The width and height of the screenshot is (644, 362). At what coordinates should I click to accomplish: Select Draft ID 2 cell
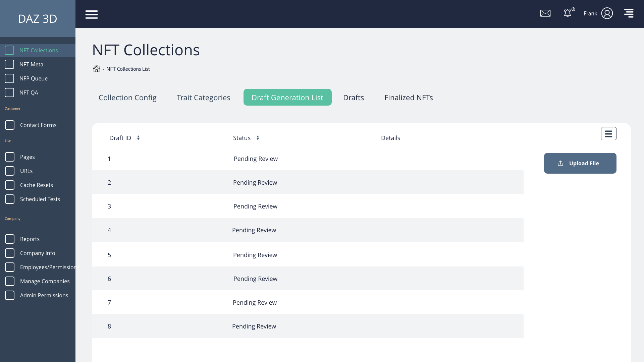[109, 182]
